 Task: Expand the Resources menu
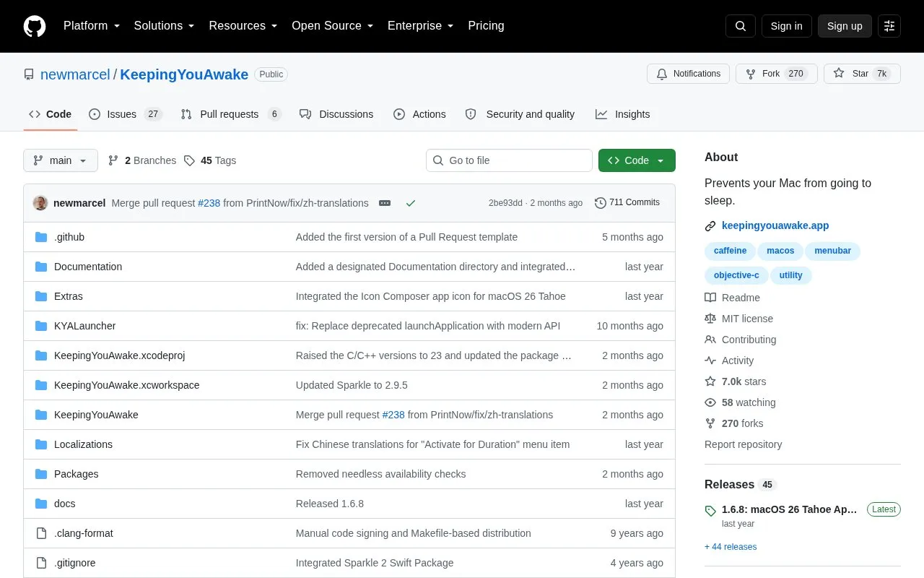tap(243, 26)
